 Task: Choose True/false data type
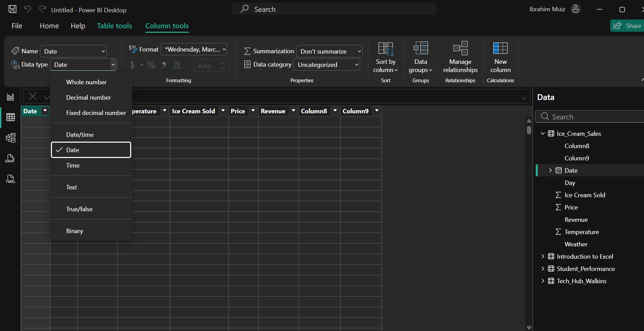coord(91,209)
